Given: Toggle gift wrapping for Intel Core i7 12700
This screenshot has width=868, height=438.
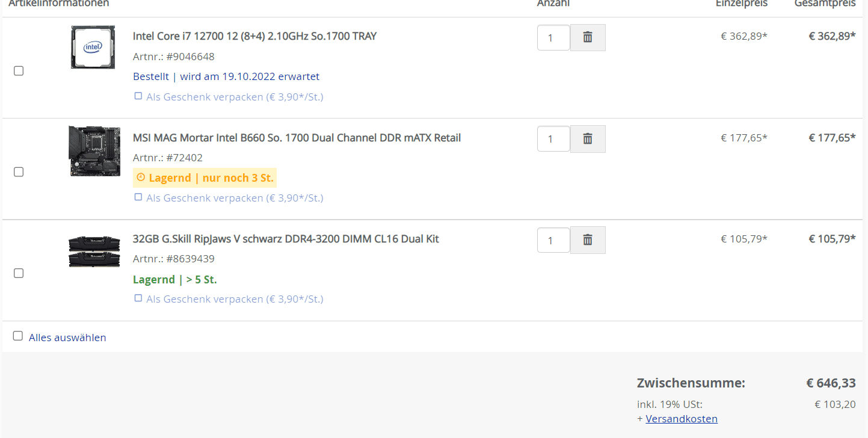Looking at the screenshot, I should click(138, 96).
